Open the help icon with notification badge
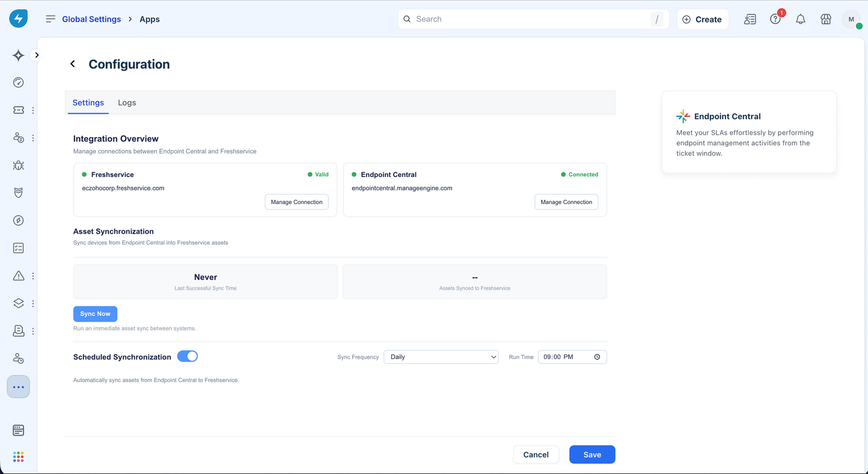 click(775, 19)
